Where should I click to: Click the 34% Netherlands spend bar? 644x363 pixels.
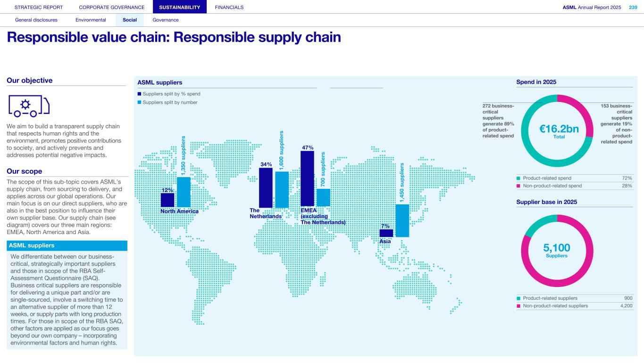(266, 187)
